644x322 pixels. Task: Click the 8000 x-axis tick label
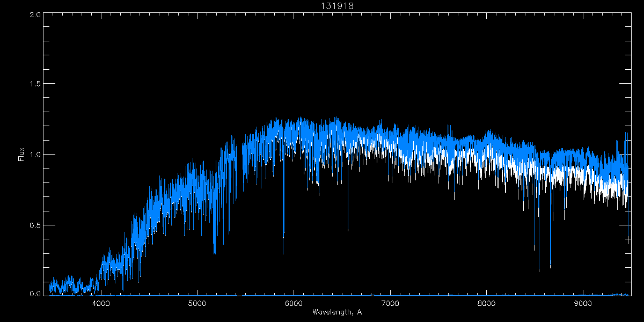(486, 303)
